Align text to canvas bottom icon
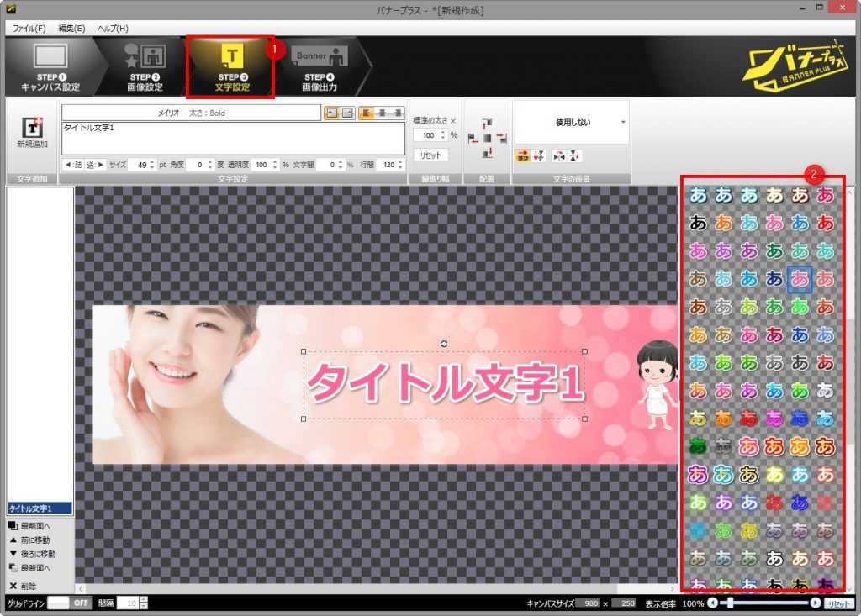The image size is (861, 616). tap(487, 153)
